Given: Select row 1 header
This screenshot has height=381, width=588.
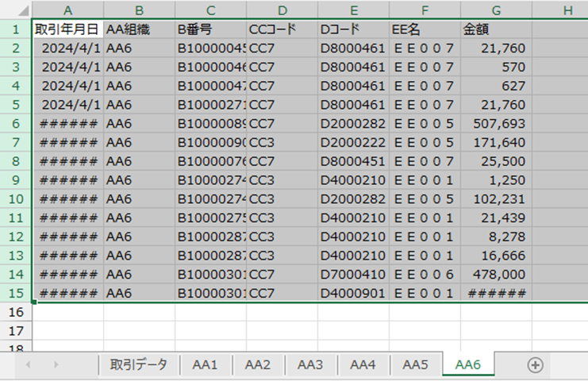Looking at the screenshot, I should tap(16, 29).
